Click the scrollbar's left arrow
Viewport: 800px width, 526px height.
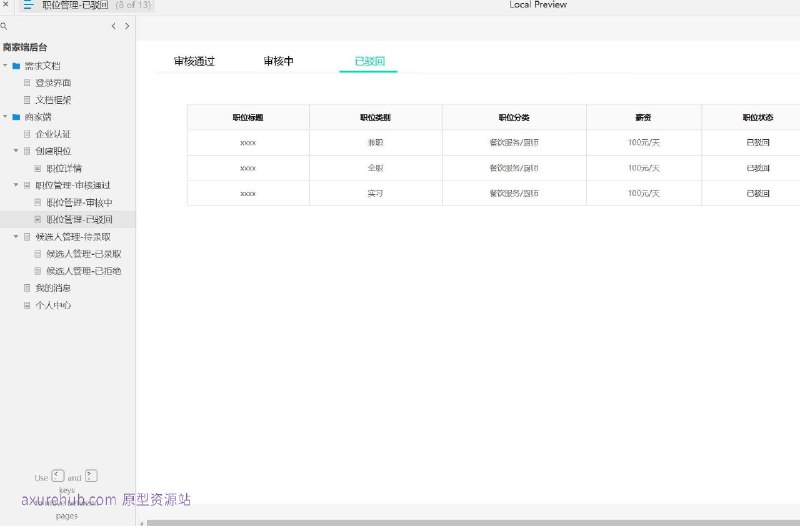click(x=142, y=523)
